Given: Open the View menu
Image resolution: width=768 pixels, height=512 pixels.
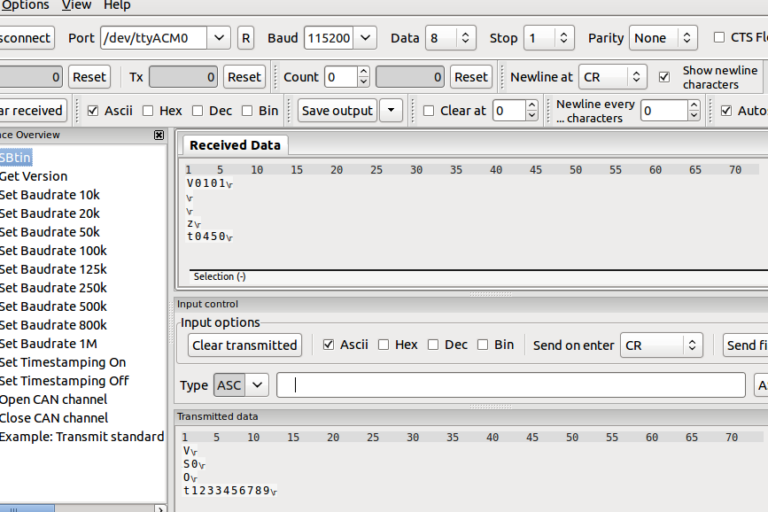Looking at the screenshot, I should tap(77, 5).
